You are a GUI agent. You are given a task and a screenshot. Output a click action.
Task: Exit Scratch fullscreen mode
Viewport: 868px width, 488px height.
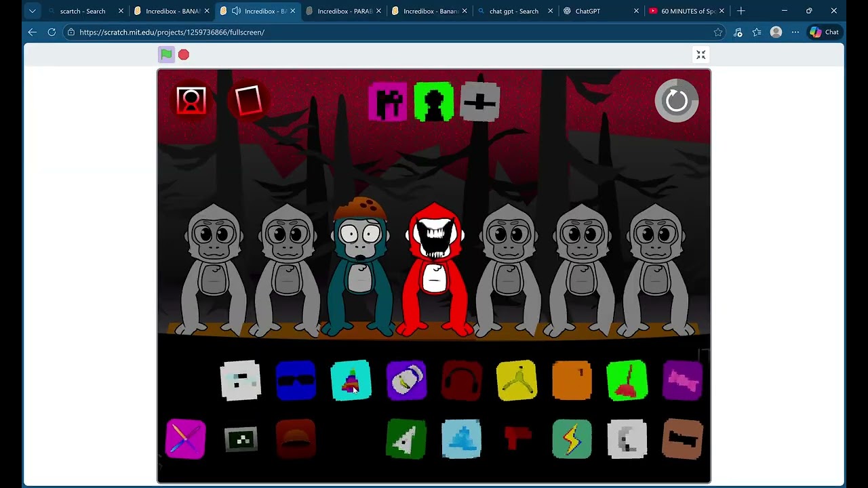pyautogui.click(x=701, y=54)
